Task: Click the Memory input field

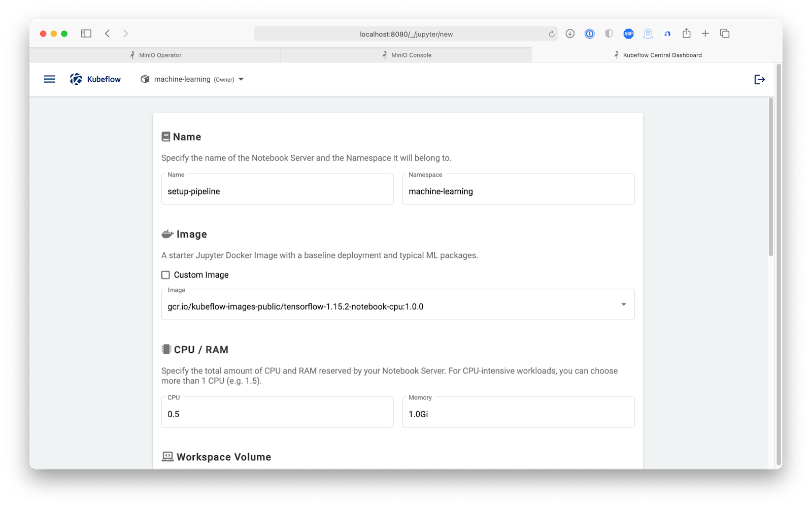Action: tap(518, 414)
